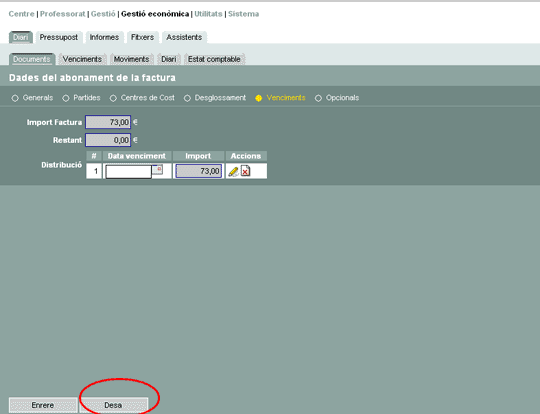Open the Pressupost tab
The width and height of the screenshot is (540, 414).
point(59,37)
